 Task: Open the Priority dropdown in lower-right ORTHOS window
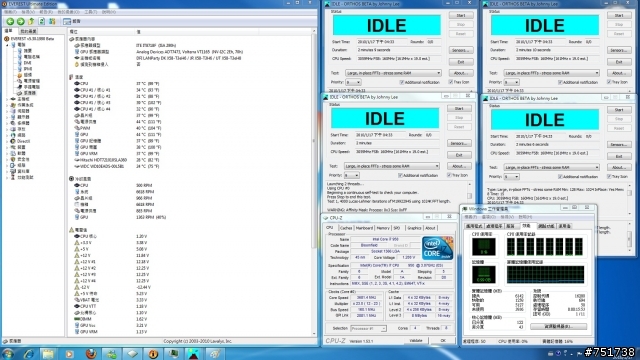pos(512,176)
